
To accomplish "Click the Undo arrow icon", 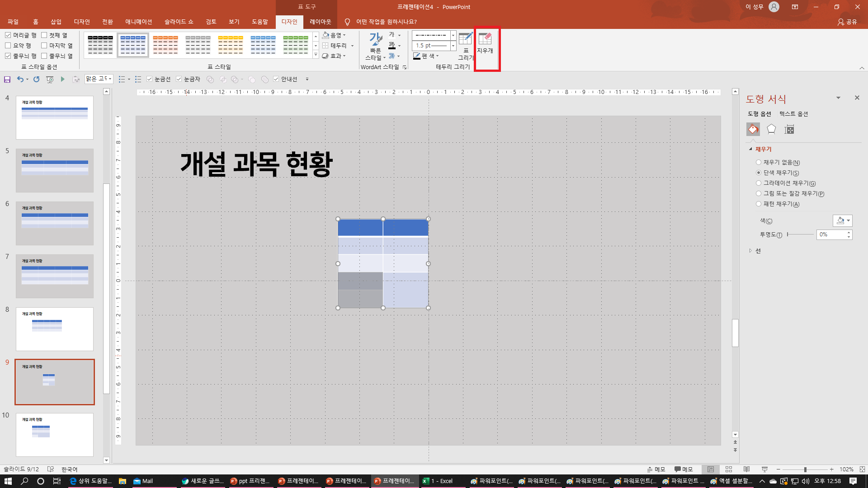I will click(x=20, y=79).
